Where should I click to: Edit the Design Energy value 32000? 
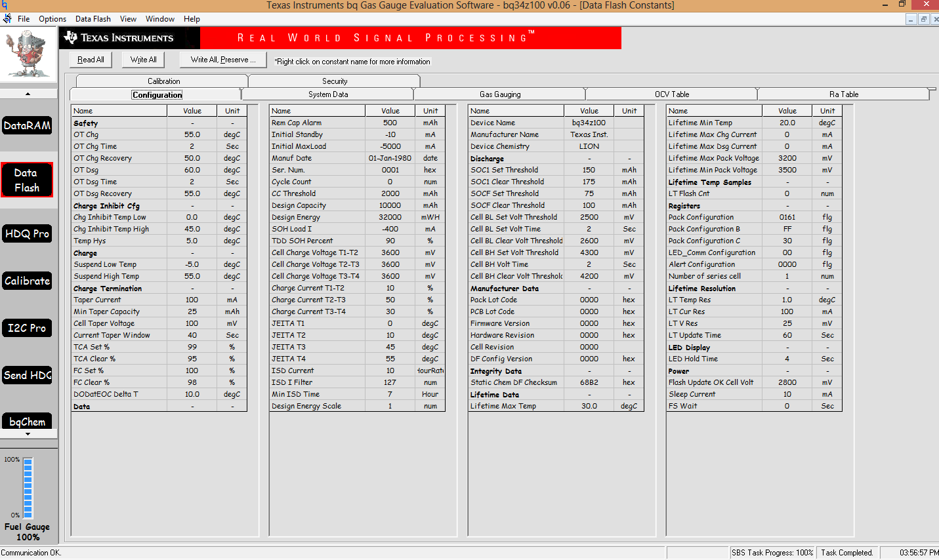(x=390, y=217)
